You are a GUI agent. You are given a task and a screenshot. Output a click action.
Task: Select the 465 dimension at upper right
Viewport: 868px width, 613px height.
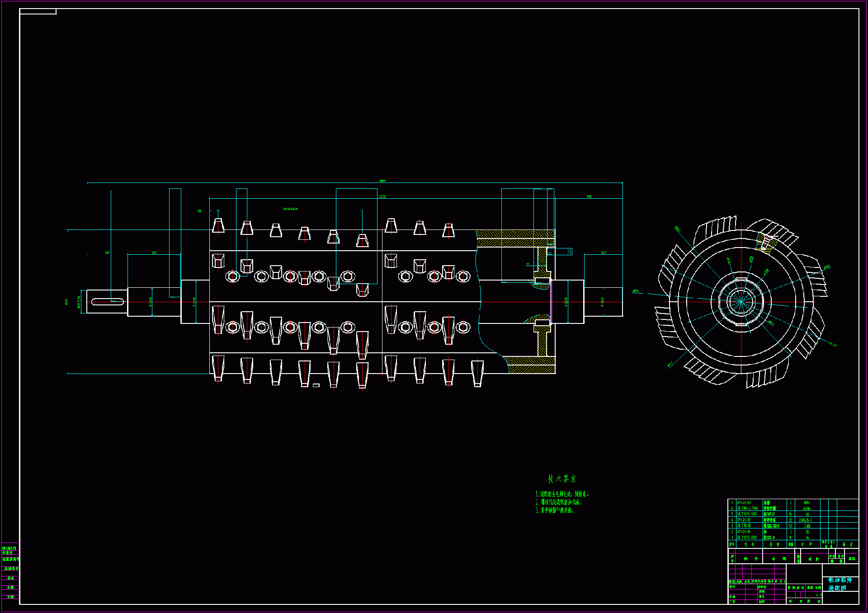(x=589, y=197)
